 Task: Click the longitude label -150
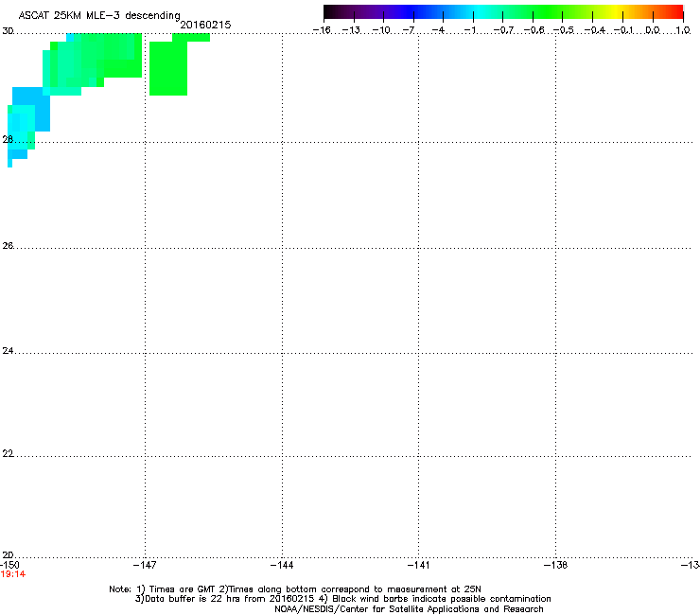[x=9, y=565]
